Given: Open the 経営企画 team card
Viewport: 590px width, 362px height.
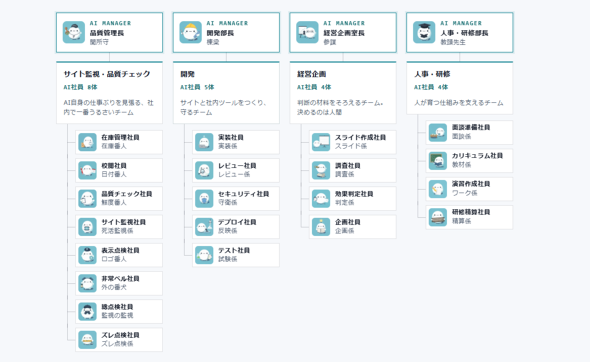Looking at the screenshot, I should tap(343, 93).
